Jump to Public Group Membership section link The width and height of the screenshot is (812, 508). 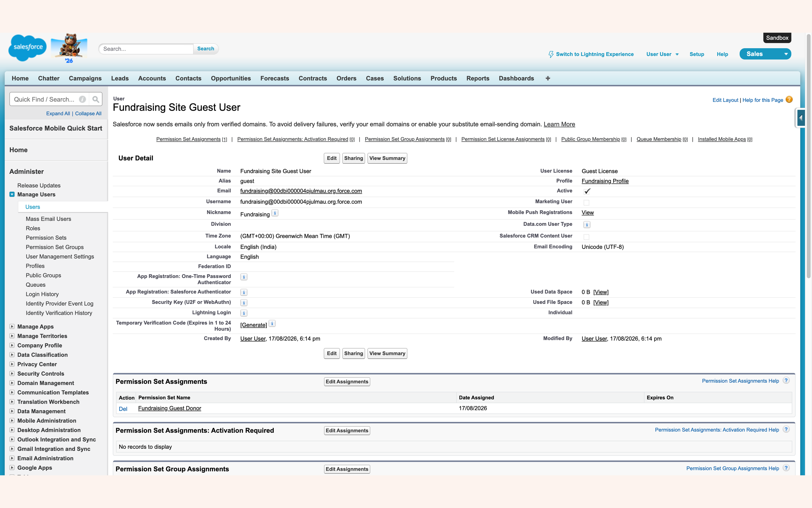[x=590, y=139]
